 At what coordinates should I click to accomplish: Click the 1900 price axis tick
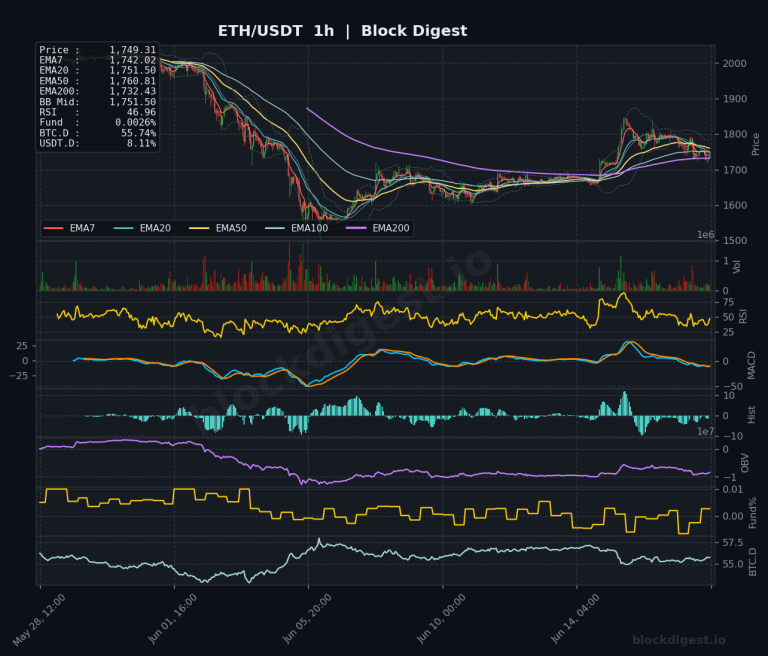pos(735,99)
